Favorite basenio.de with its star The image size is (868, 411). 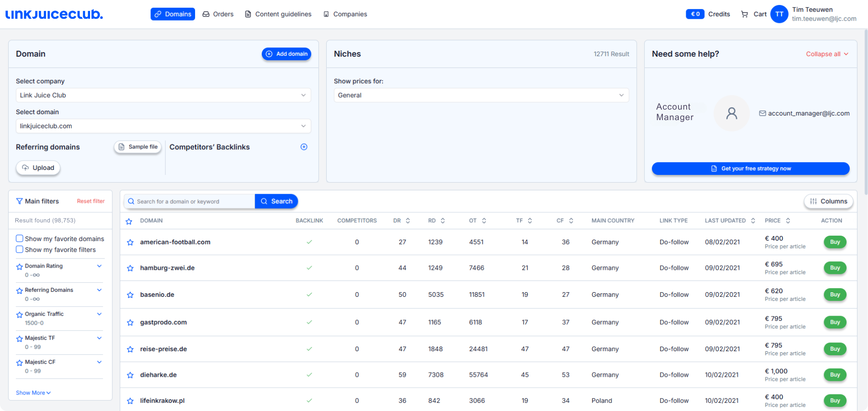coord(130,295)
